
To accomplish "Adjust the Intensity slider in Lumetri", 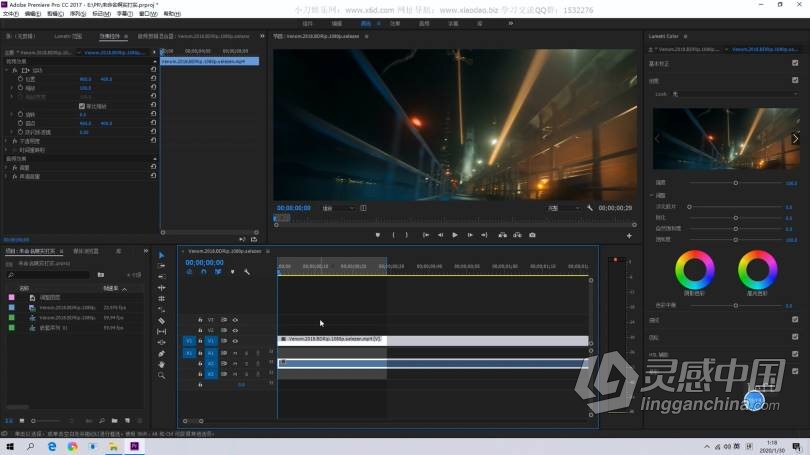I will click(736, 183).
